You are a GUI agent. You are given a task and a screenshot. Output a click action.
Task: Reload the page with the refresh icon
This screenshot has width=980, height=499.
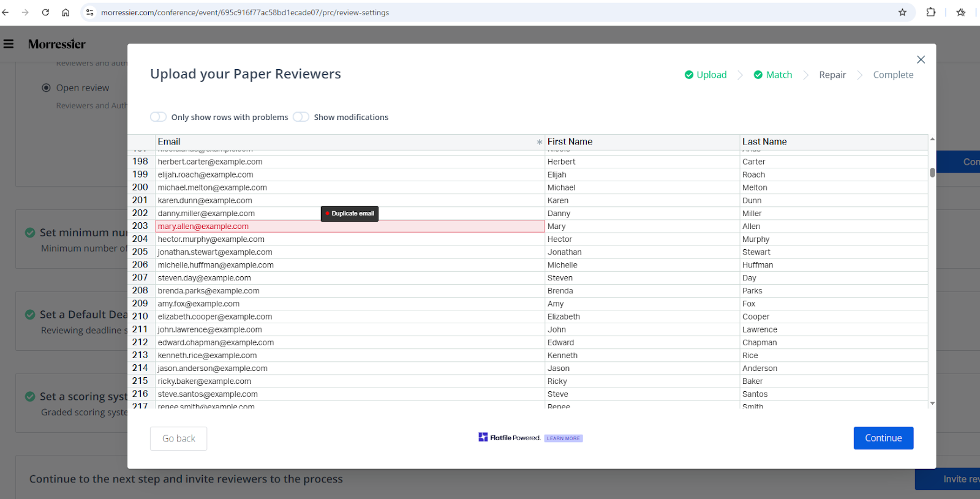point(45,12)
